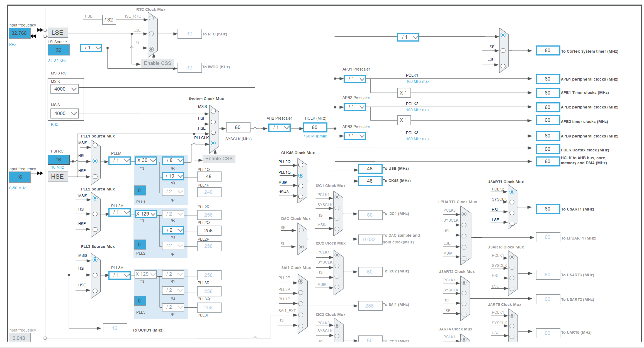Select MSIS source in the PLL3 Source Mux
The image size is (644, 348).
(95, 260)
